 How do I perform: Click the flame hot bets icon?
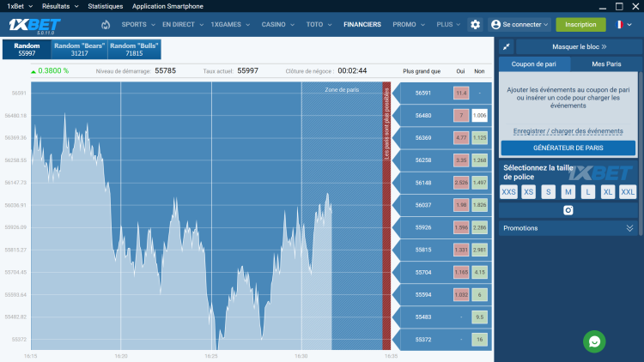pos(106,25)
